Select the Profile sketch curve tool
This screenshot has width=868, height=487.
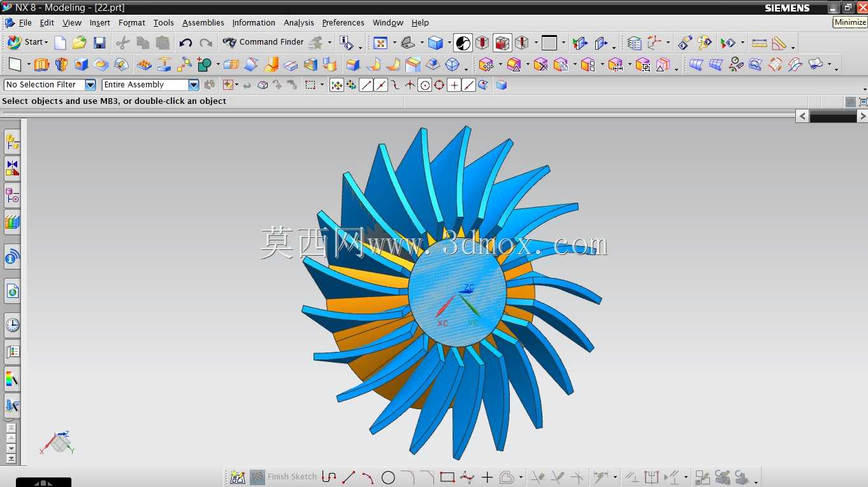(329, 477)
